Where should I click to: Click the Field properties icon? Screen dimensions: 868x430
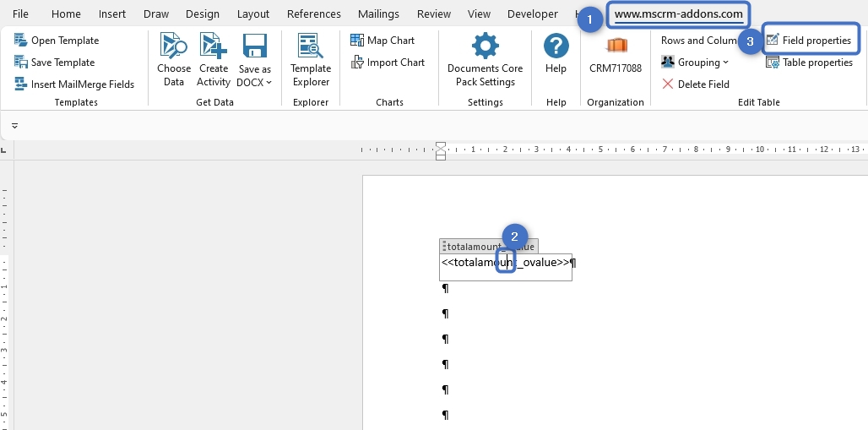[773, 40]
